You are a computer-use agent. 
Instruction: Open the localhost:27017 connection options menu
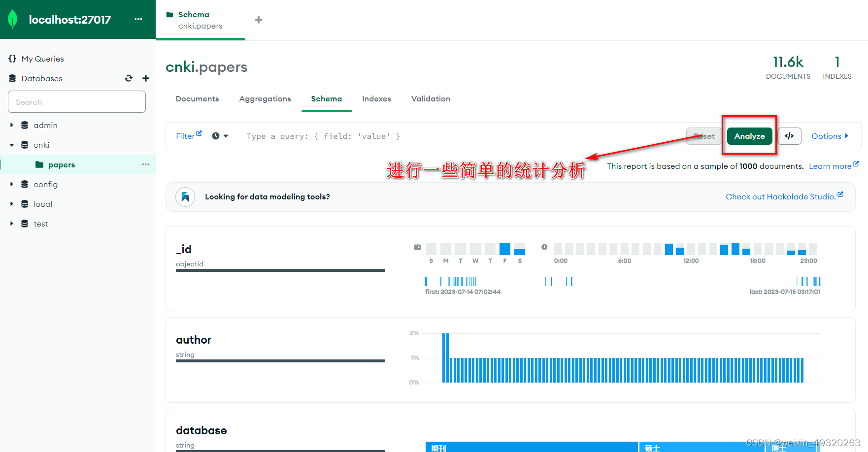[x=138, y=20]
